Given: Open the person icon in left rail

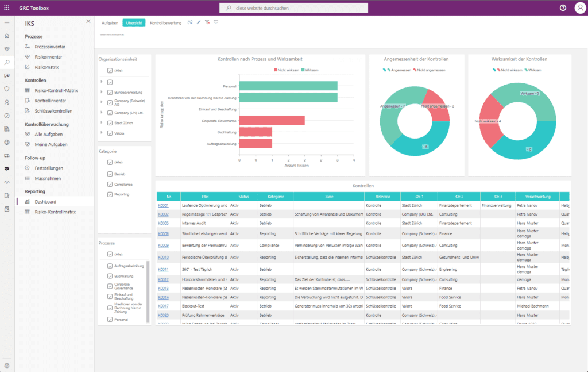Looking at the screenshot, I should (x=7, y=102).
